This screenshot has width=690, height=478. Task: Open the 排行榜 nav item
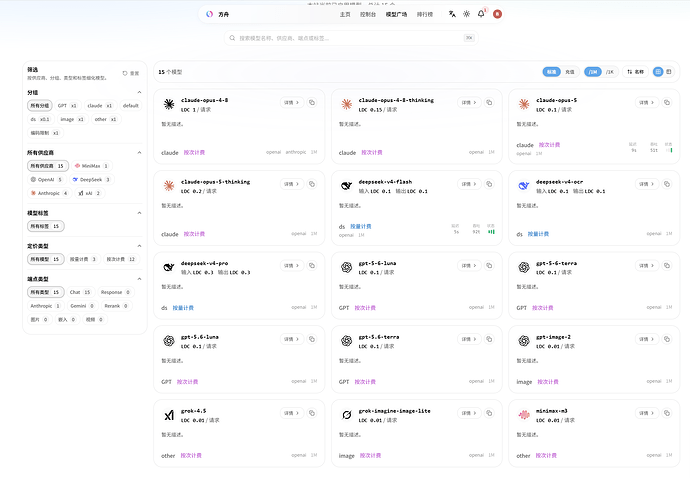[425, 15]
